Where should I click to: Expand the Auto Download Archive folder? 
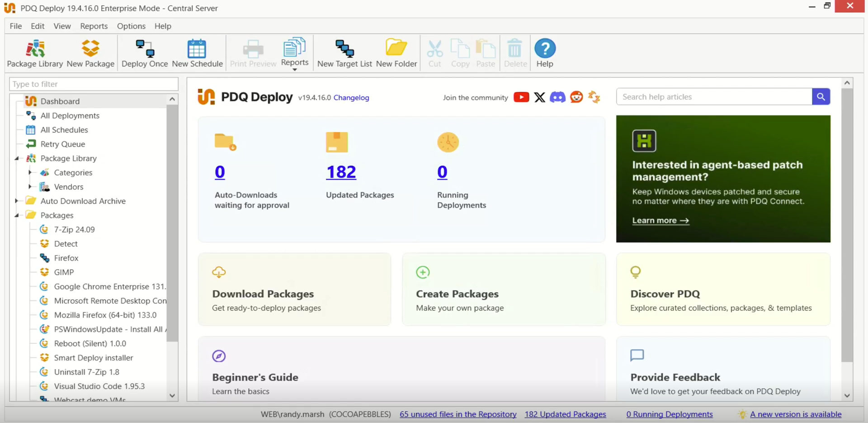[17, 201]
